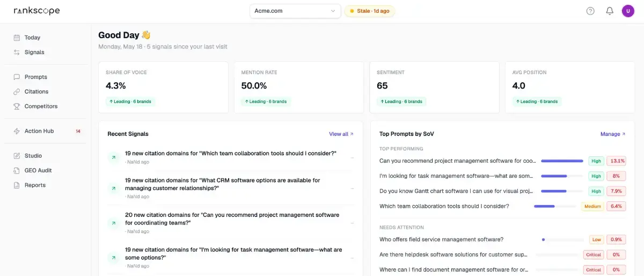Expand the task management signal row chevron
Screen dimensions: 644x276
tap(352, 258)
